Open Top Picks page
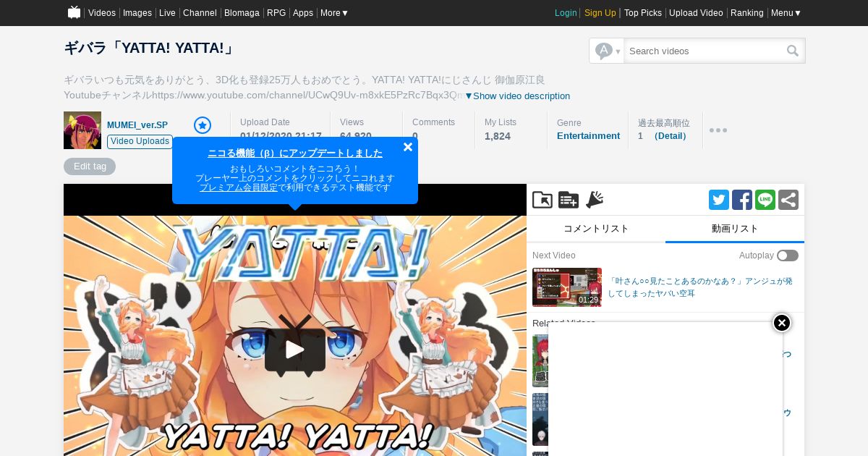 [643, 13]
